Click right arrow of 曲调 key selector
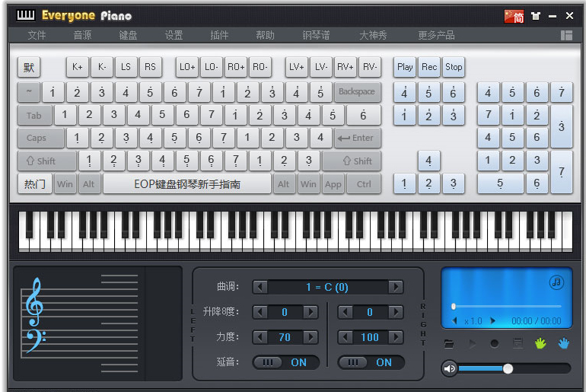The height and width of the screenshot is (392, 586). point(396,287)
